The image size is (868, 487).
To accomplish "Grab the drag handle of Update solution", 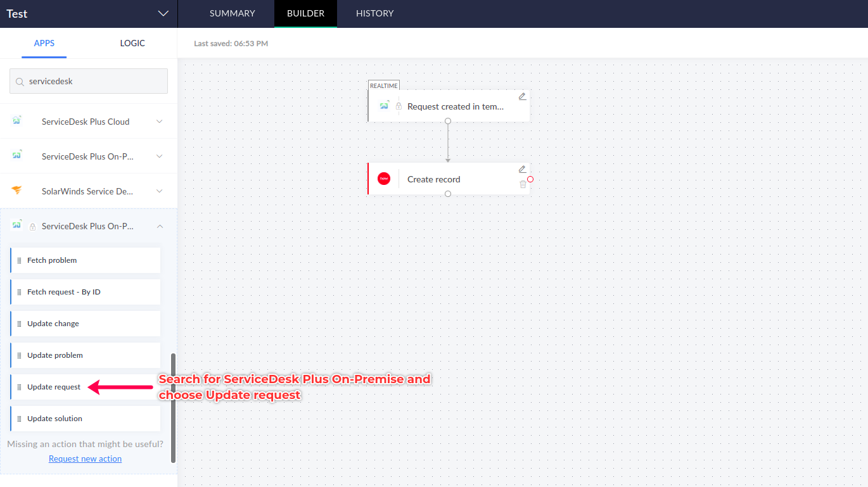I will click(20, 419).
